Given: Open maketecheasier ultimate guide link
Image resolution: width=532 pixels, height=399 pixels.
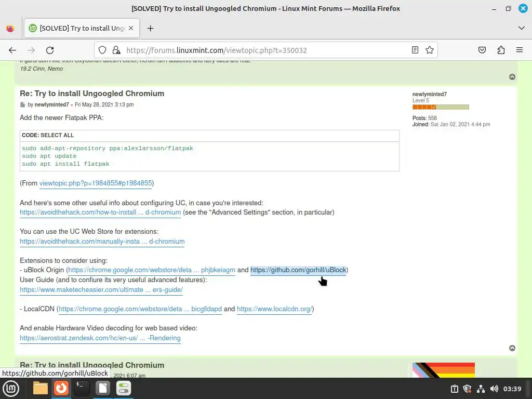Looking at the screenshot, I should 101,290.
